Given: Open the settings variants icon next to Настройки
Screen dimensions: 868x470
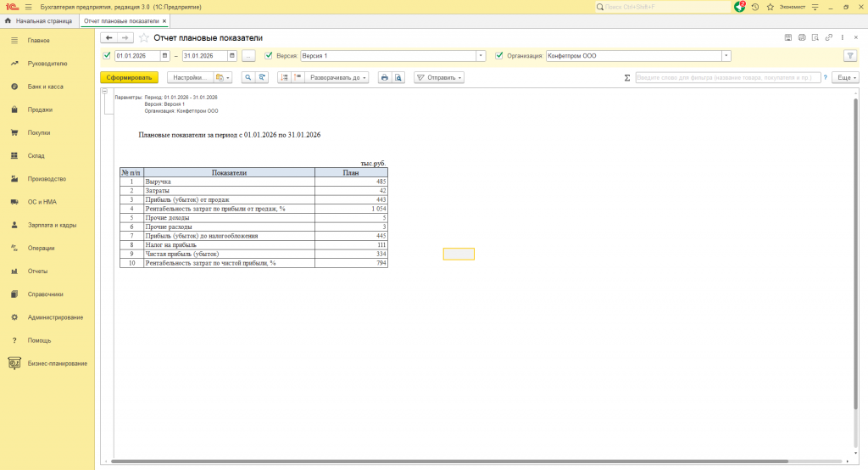Looking at the screenshot, I should click(x=223, y=77).
